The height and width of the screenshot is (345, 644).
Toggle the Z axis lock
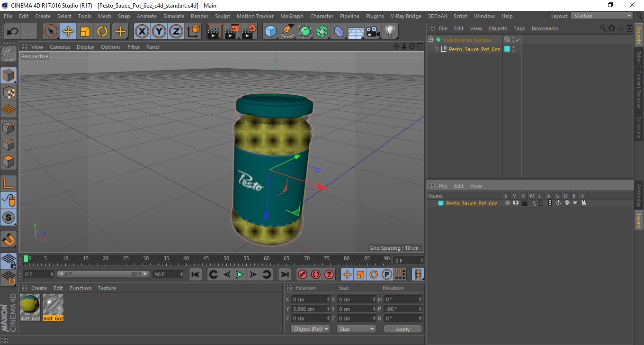point(176,32)
